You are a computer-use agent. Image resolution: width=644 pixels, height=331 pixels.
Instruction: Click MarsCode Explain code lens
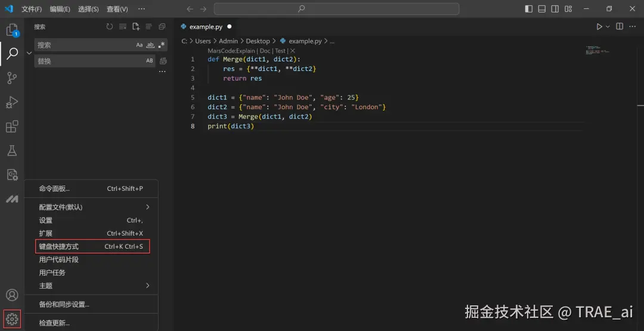click(231, 51)
